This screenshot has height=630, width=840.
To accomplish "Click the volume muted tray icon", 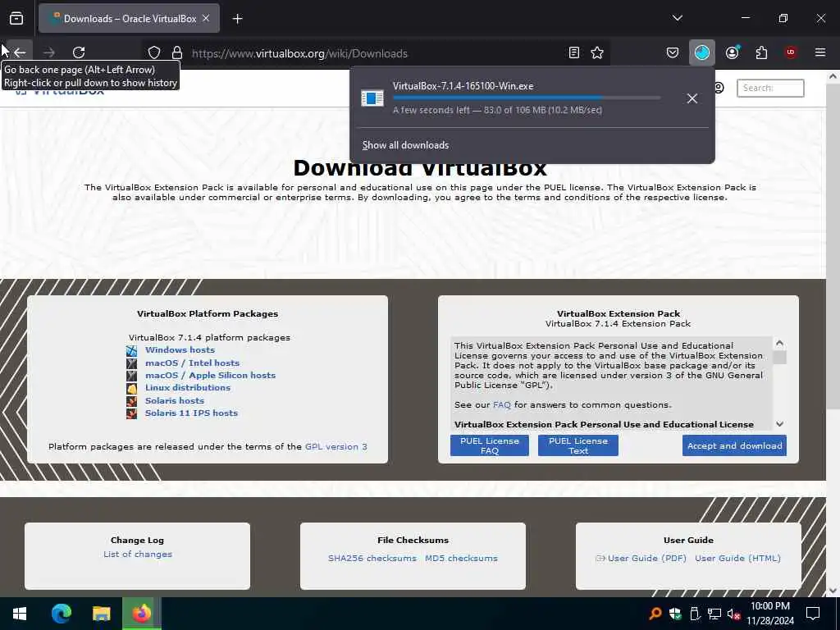I will click(733, 614).
